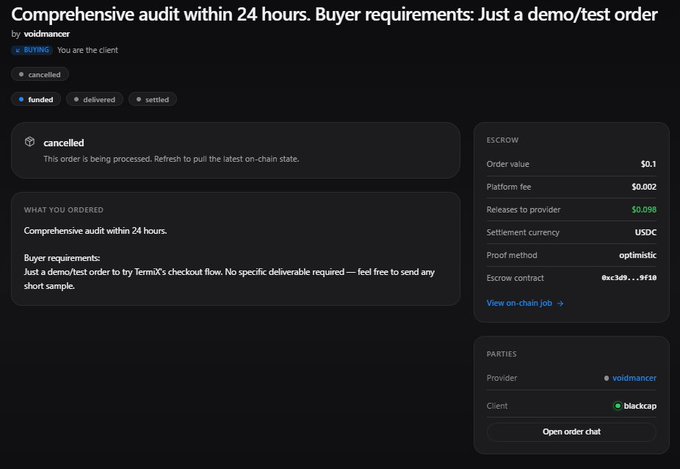
Task: Click the 'This order is being processed' message
Action: coord(171,159)
